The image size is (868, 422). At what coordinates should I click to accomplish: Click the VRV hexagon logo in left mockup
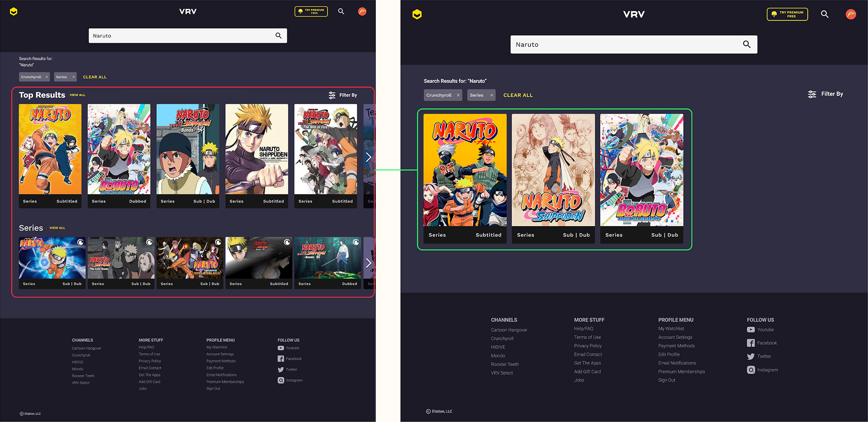14,11
